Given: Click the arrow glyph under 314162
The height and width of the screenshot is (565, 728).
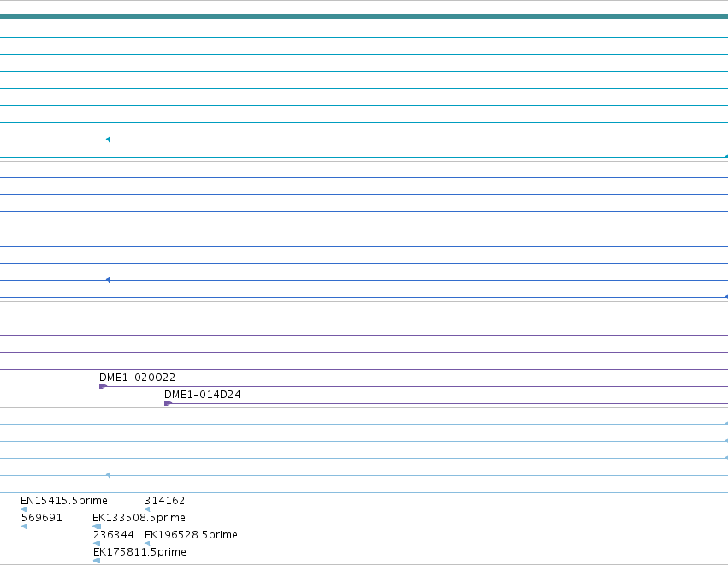Looking at the screenshot, I should 147,509.
